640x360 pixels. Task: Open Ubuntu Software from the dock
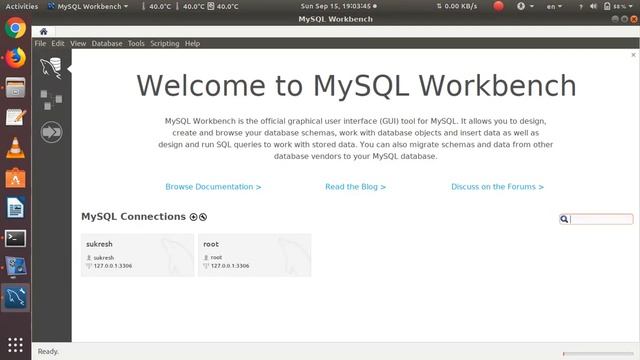click(x=16, y=178)
